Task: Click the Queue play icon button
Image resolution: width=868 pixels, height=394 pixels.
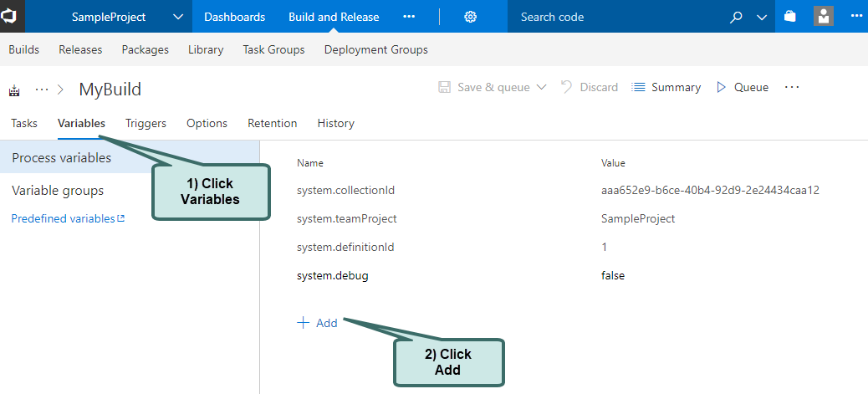Action: [742, 87]
